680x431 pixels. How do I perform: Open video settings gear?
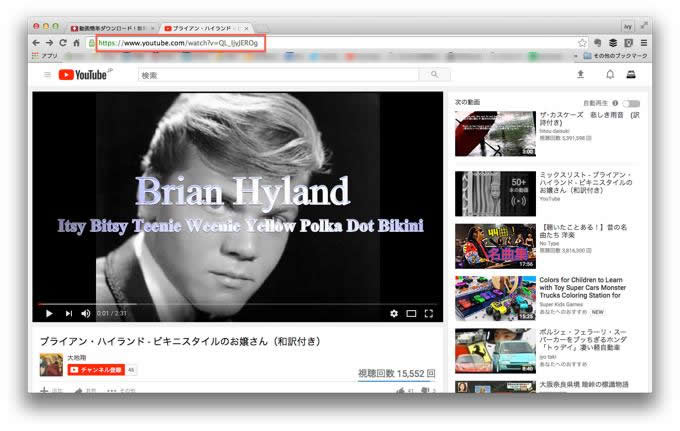point(394,314)
